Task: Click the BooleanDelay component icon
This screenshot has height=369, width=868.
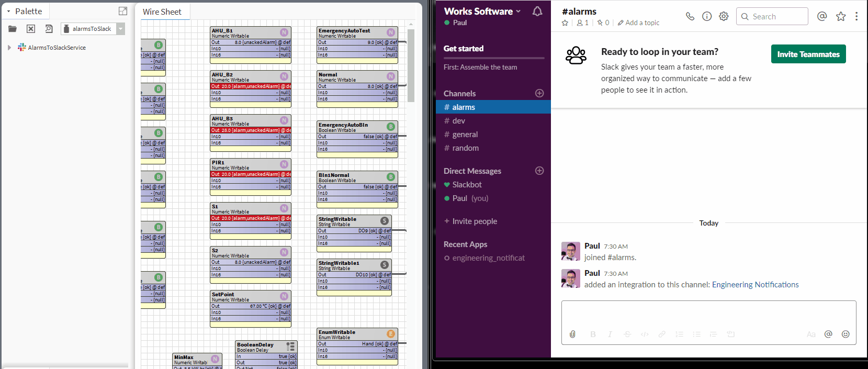Action: click(291, 346)
